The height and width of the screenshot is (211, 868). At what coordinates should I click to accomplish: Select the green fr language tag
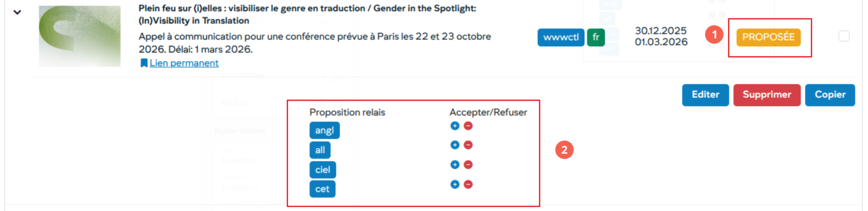(596, 37)
